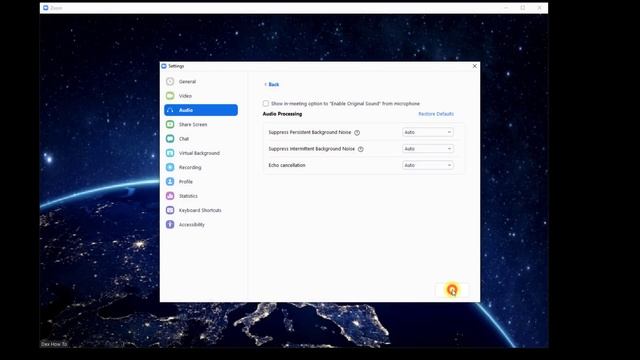Click the Keyboard Shortcuts icon

[170, 210]
